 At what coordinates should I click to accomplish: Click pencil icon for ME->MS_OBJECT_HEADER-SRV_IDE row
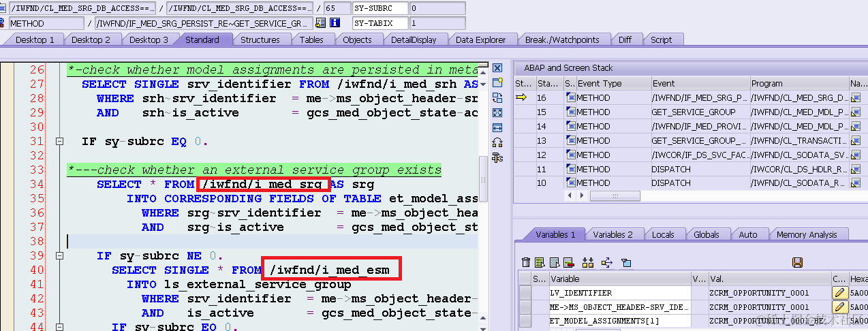click(840, 306)
